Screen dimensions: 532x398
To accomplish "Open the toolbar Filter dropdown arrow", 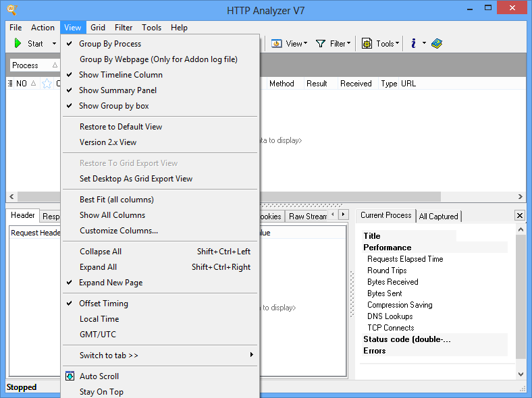I will click(x=348, y=43).
